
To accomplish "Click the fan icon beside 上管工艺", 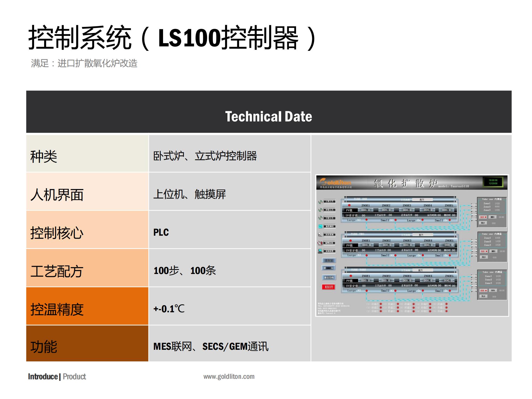I will pos(321,202).
